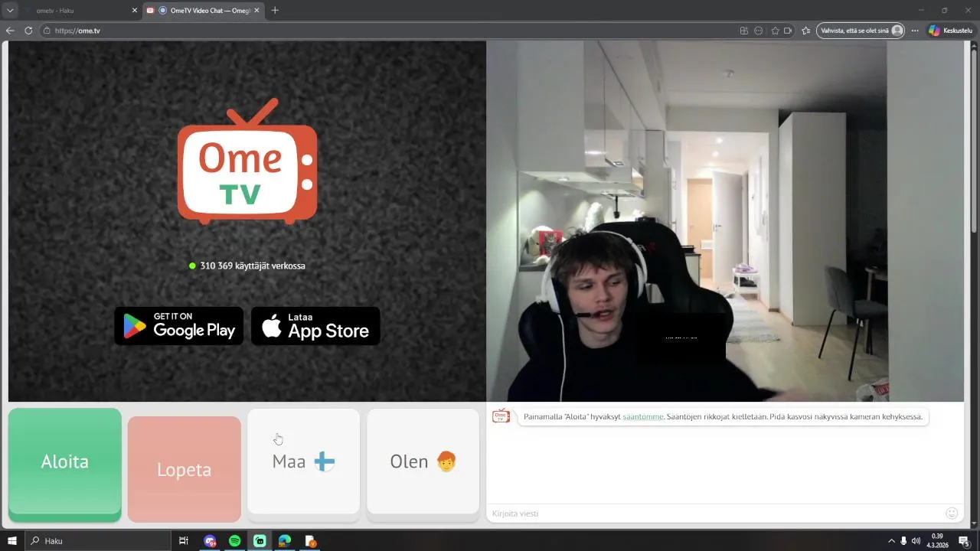
Task: Open Microsoft Edge from the taskbar
Action: coord(285,541)
